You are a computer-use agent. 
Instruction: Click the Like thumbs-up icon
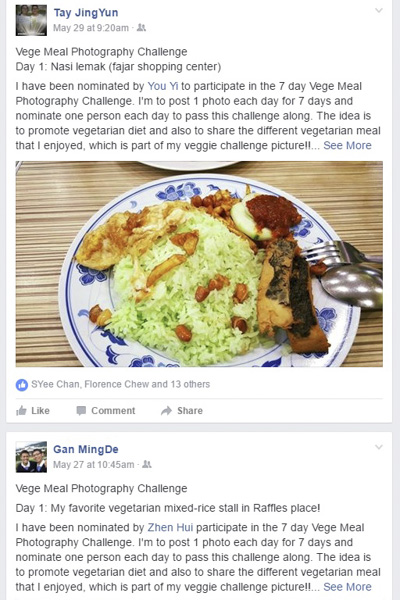pos(21,411)
